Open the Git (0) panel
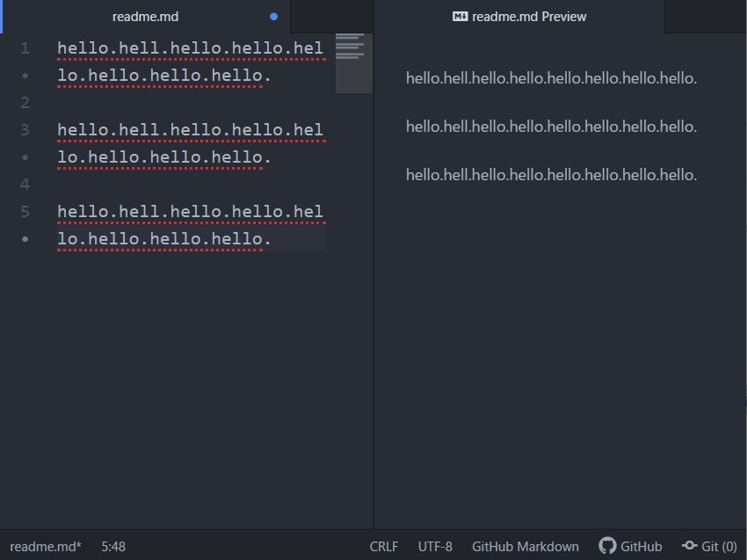The width and height of the screenshot is (747, 560). (709, 546)
